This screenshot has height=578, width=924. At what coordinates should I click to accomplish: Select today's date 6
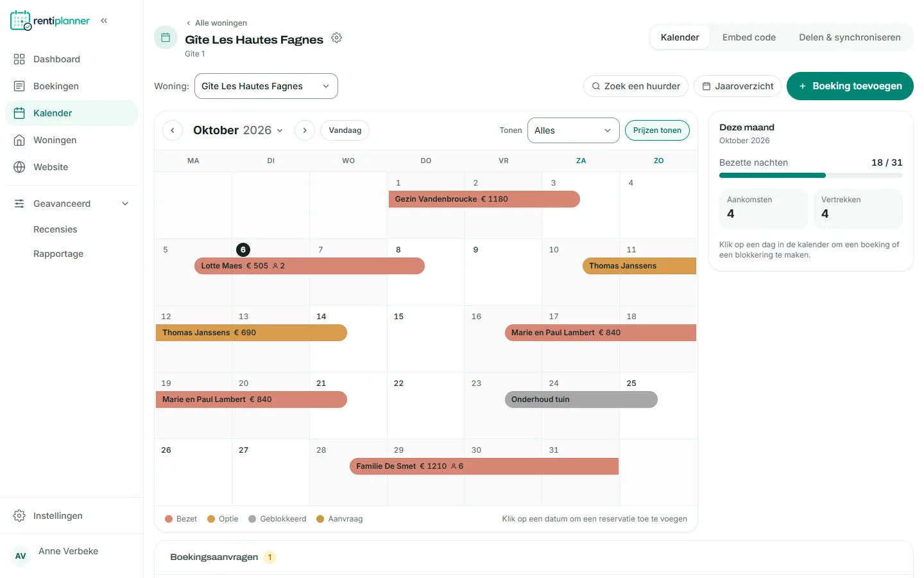[243, 250]
